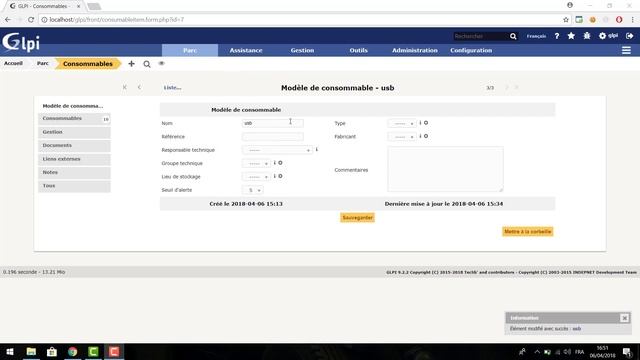The height and width of the screenshot is (360, 640).
Task: Open the help question mark icon
Action: pos(557,36)
